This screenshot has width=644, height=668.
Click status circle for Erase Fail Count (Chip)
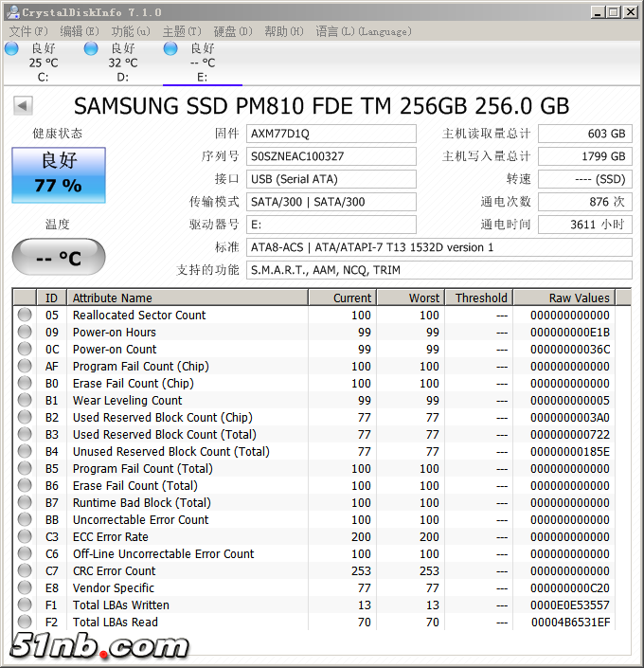(25, 383)
